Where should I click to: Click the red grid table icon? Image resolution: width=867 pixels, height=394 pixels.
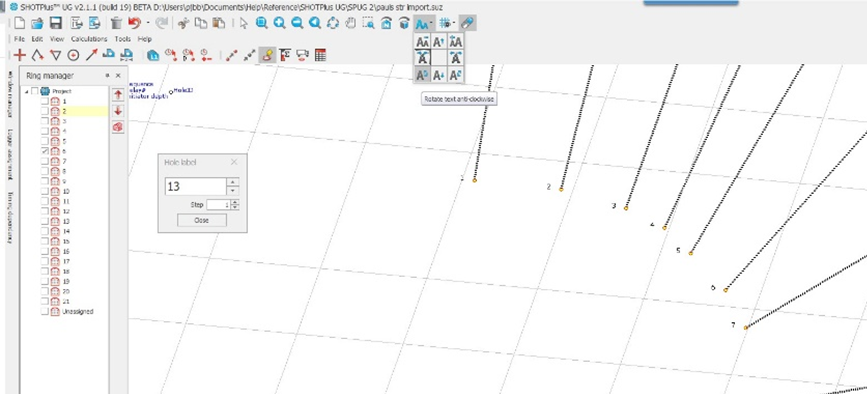point(320,55)
